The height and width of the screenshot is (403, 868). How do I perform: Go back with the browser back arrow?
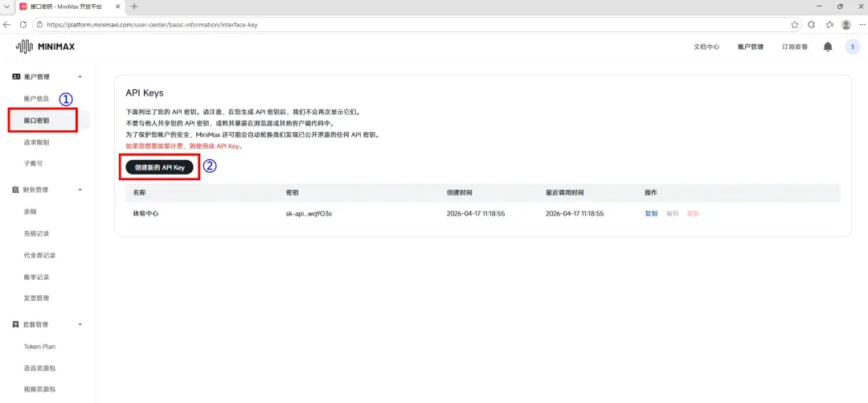(7, 25)
